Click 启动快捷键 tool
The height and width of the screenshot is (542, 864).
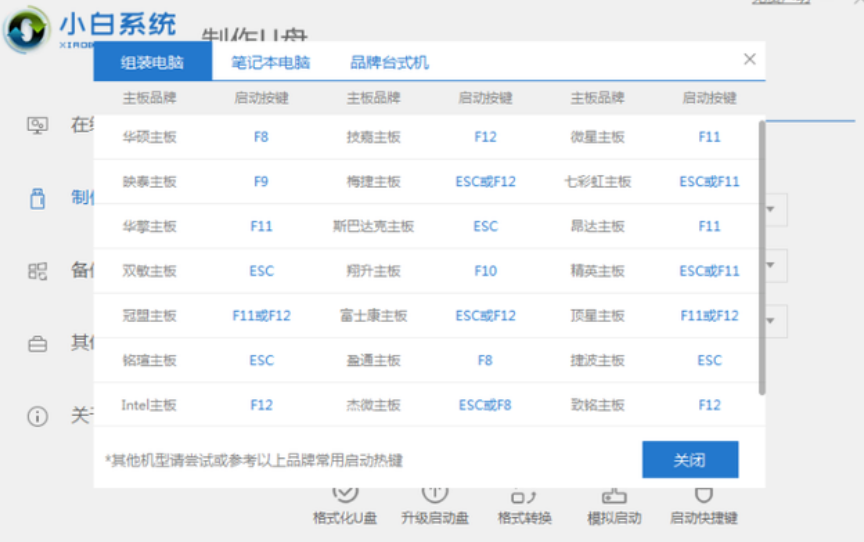704,505
